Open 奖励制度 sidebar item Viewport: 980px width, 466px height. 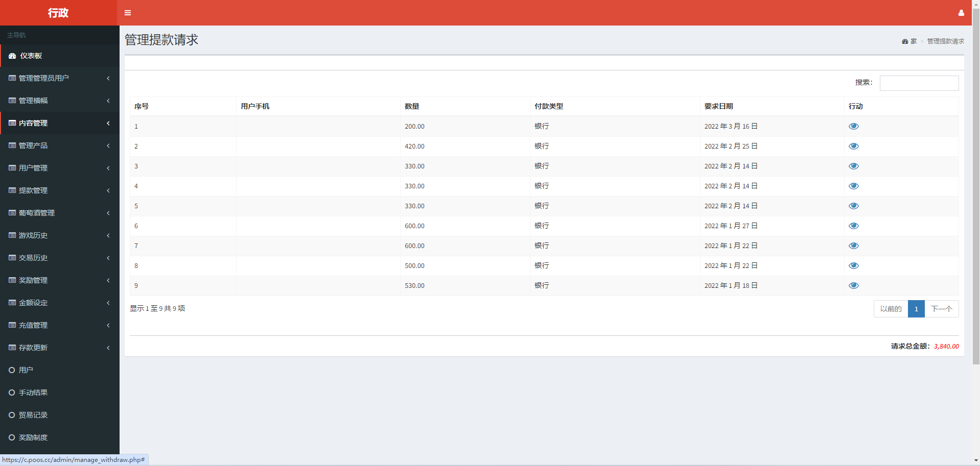pos(60,437)
